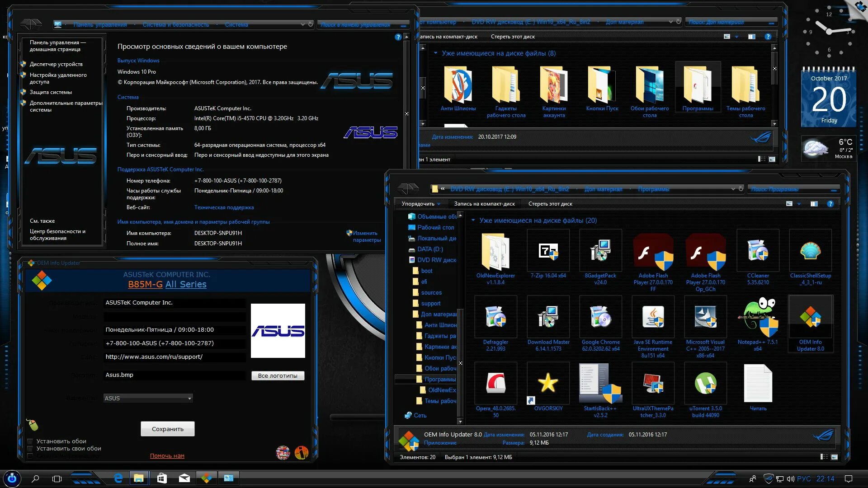Refresh the Программы explorer window
The height and width of the screenshot is (488, 868).
click(x=741, y=188)
